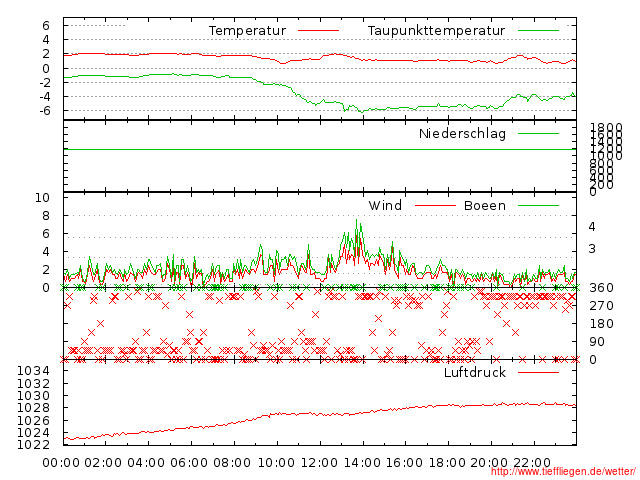Click the 1026 pressure axis value

33,420
